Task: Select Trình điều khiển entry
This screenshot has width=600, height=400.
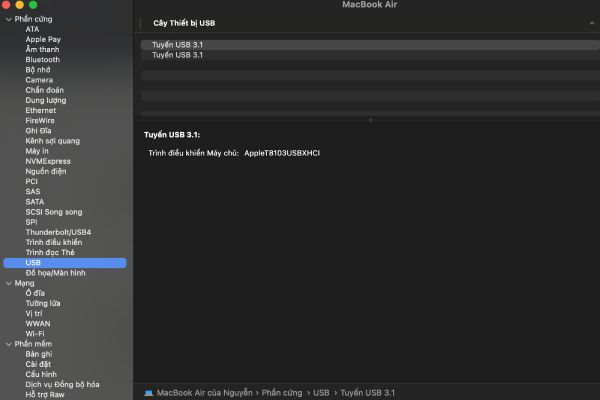Action: coord(54,242)
